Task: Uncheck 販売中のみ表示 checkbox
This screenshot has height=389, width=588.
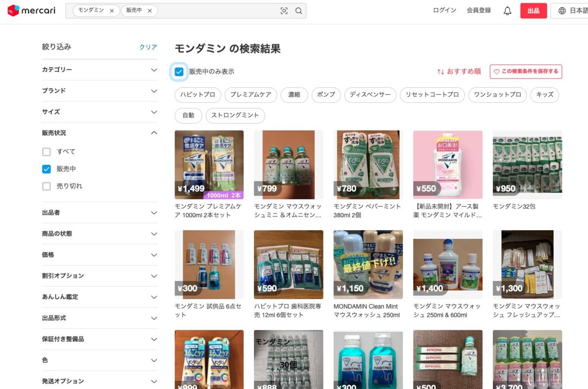Action: 179,72
